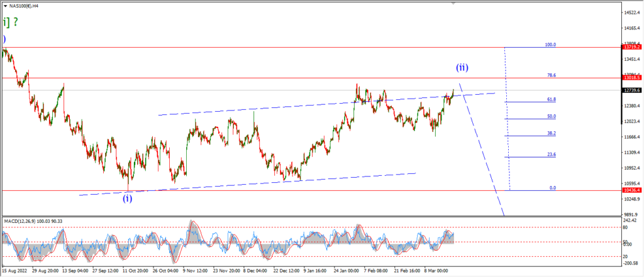Select the red 13018.5 price level tag
This screenshot has height=277, width=644.
[x=631, y=77]
